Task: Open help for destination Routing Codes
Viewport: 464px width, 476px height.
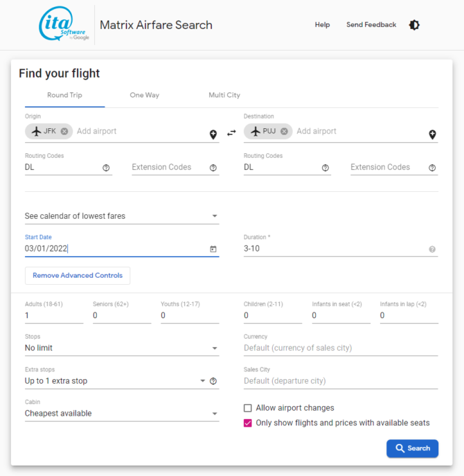Action: pyautogui.click(x=325, y=168)
